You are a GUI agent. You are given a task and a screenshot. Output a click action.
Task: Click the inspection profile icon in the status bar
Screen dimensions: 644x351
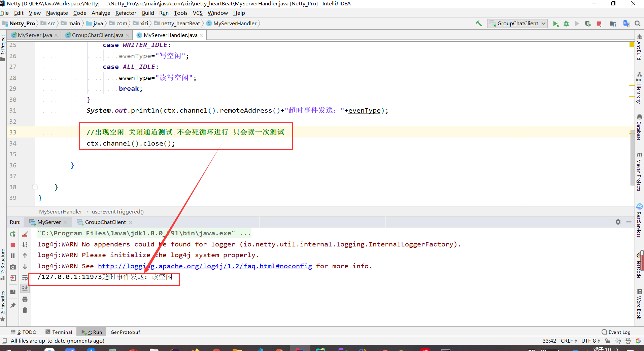point(628,341)
